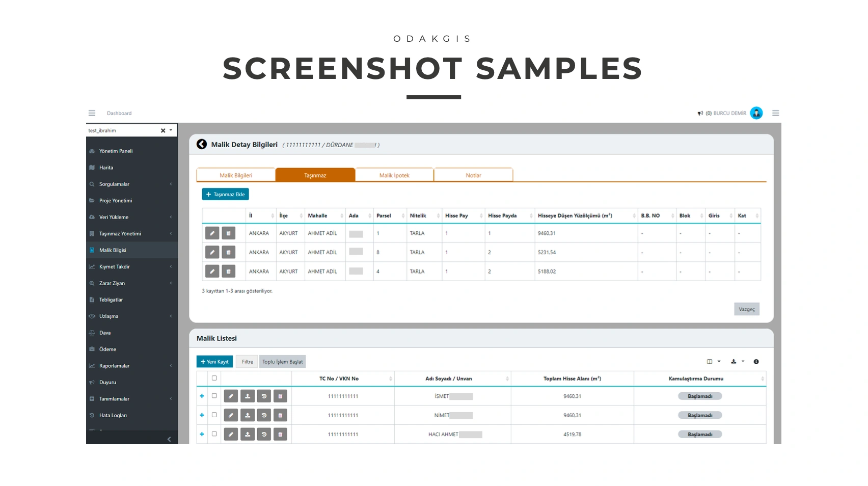Switch to the Malik İpotek tab
This screenshot has width=868, height=486.
(394, 175)
